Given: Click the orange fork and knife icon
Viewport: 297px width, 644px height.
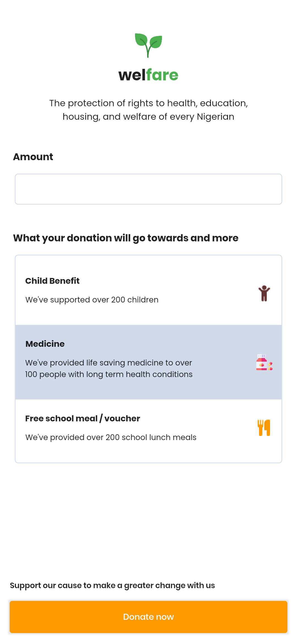Looking at the screenshot, I should coord(264,428).
